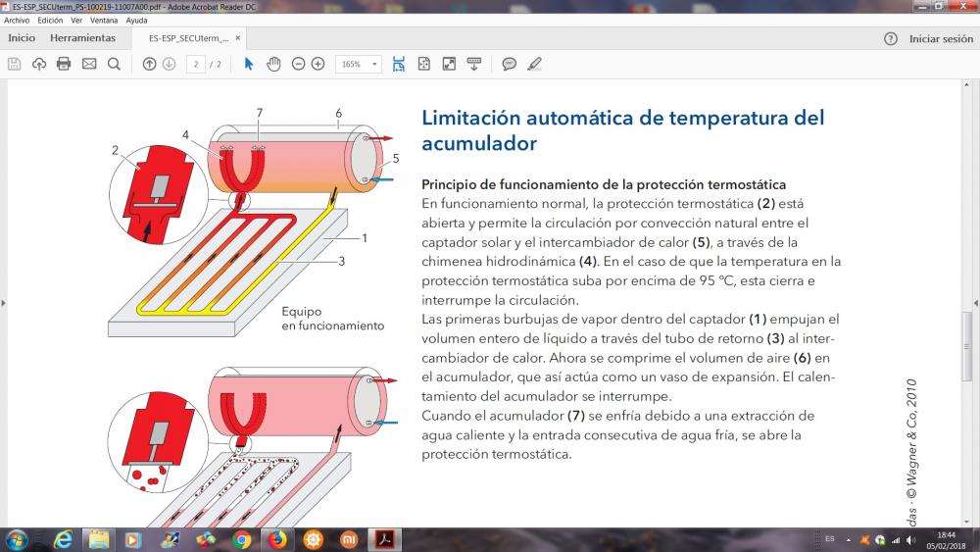
Task: Activate the Selection arrow tool
Action: 249,64
